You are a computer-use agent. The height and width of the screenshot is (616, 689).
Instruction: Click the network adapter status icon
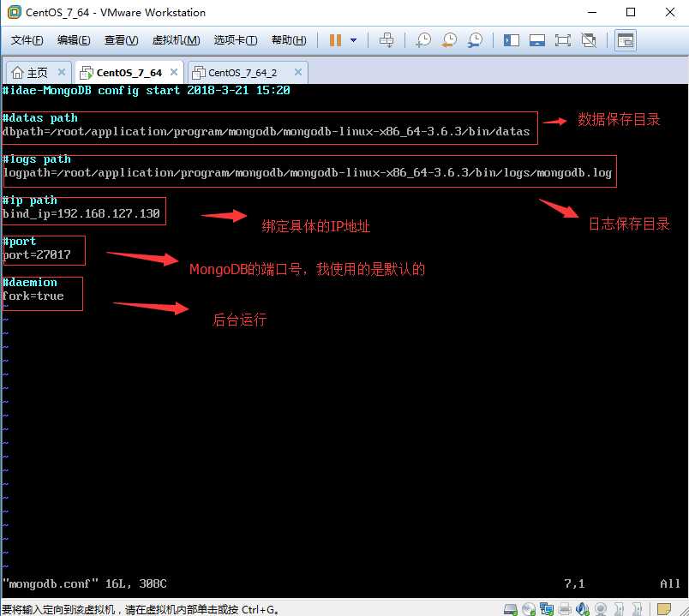(x=547, y=609)
